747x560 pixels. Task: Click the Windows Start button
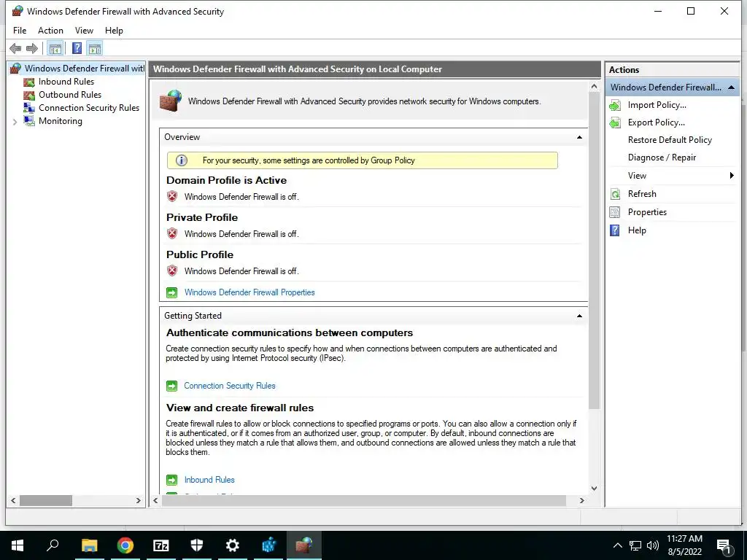click(x=18, y=545)
